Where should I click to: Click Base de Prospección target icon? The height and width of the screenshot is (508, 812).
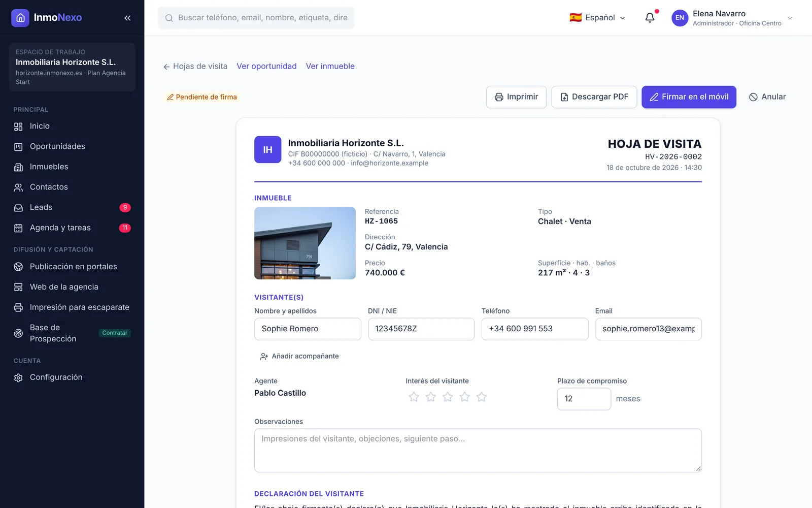[x=18, y=333]
